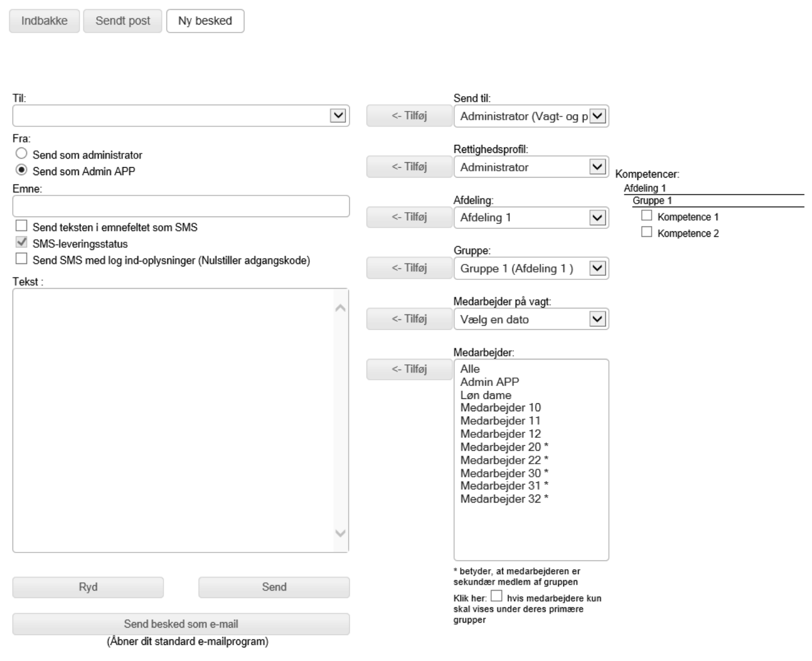Click inside the Tekst message area

click(x=173, y=419)
